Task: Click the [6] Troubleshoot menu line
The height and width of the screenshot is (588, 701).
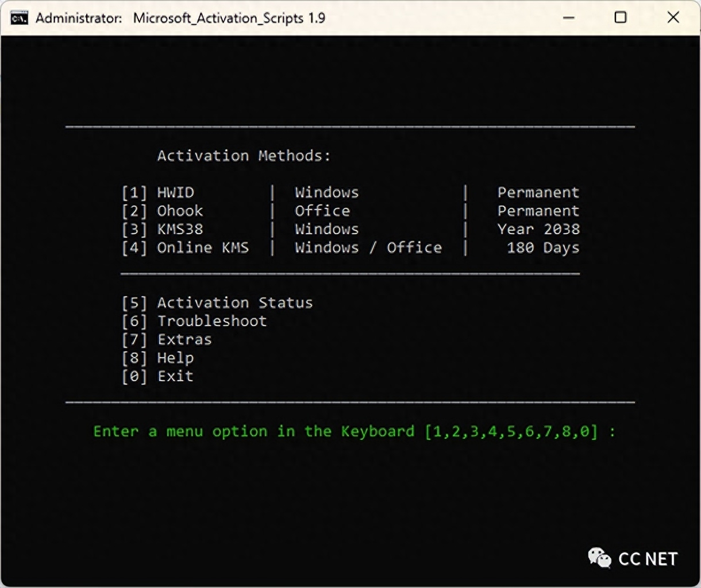Action: click(x=194, y=321)
